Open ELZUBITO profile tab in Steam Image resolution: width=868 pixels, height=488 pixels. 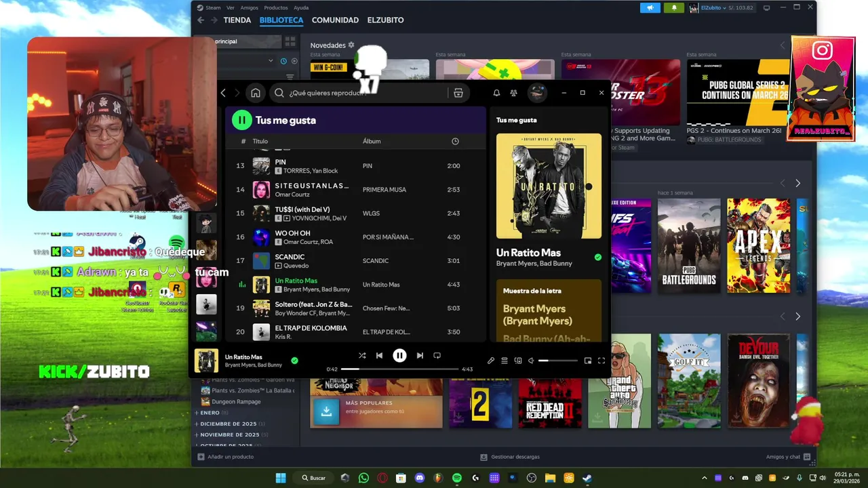385,20
